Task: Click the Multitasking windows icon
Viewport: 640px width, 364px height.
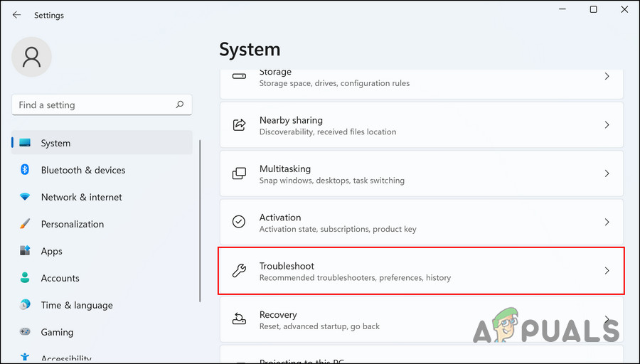Action: point(239,173)
